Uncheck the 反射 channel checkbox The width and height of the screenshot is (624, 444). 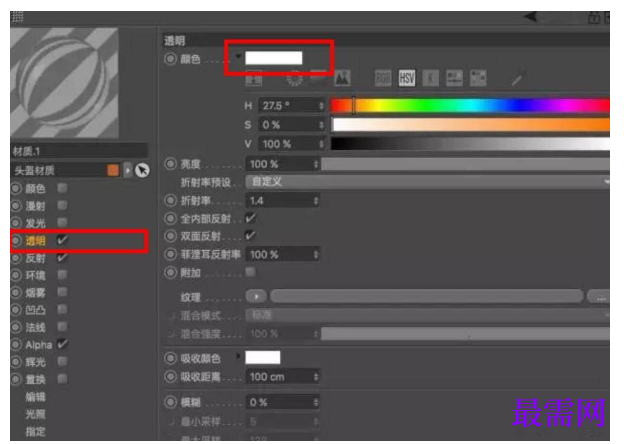[62, 257]
